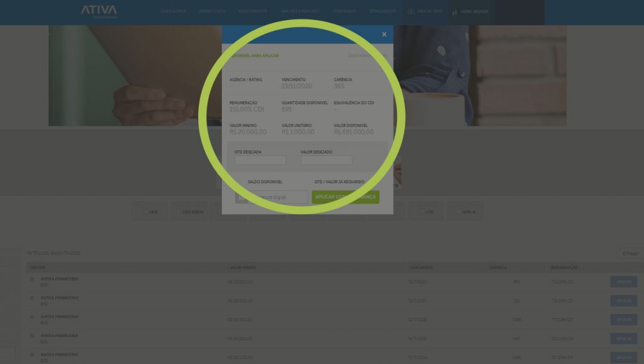Click the R$ 20.000,00 minimum value in the dialog
Image resolution: width=644 pixels, height=364 pixels.
pos(248,132)
